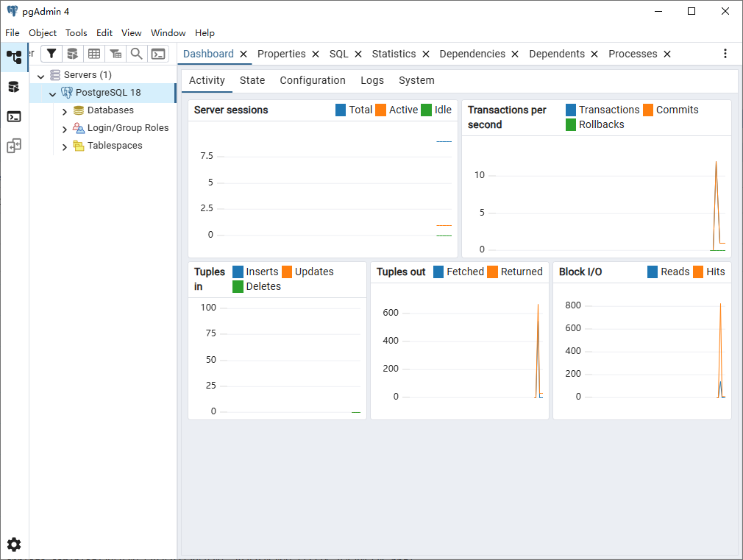Select the Databases tree label
The image size is (743, 560).
coord(110,110)
